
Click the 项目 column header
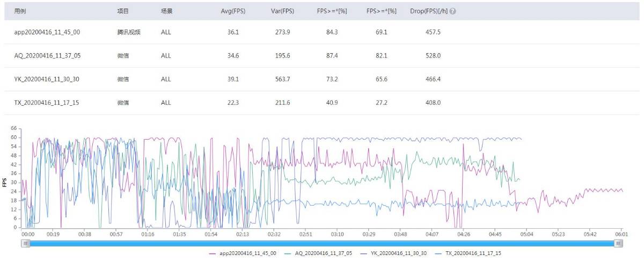tap(123, 11)
